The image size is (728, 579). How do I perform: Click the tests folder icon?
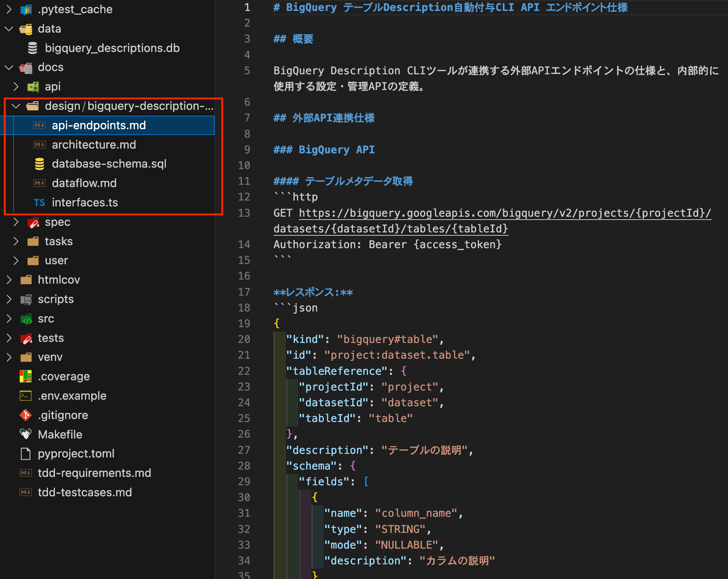coord(26,338)
